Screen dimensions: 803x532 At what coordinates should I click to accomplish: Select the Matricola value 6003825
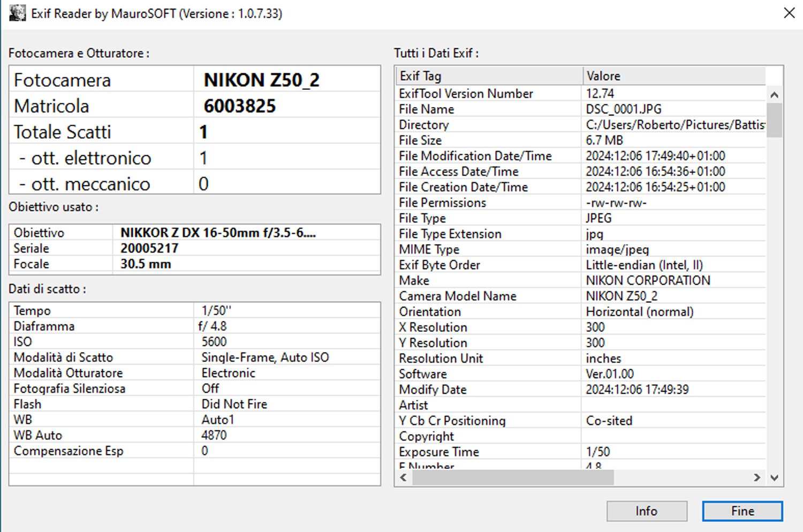pos(239,106)
